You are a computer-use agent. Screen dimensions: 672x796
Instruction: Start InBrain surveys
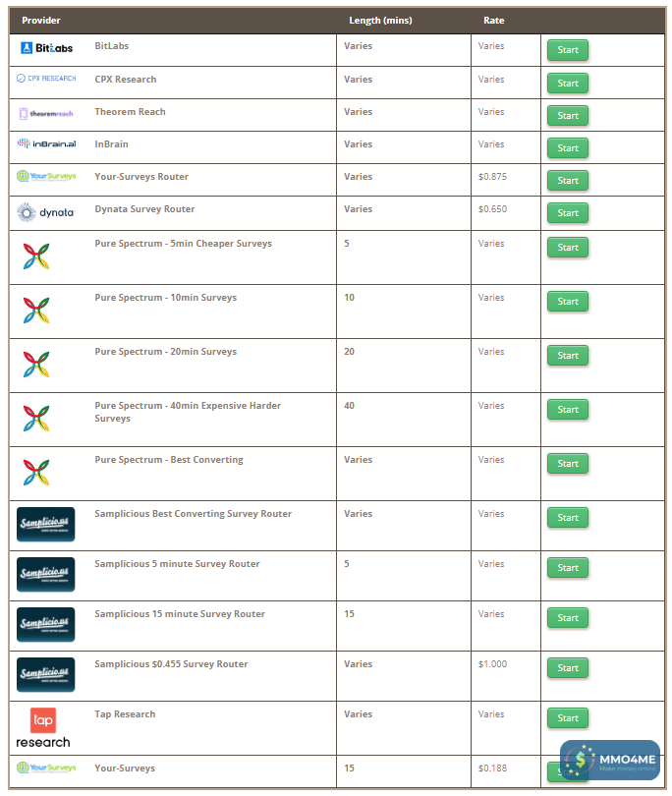[568, 148]
